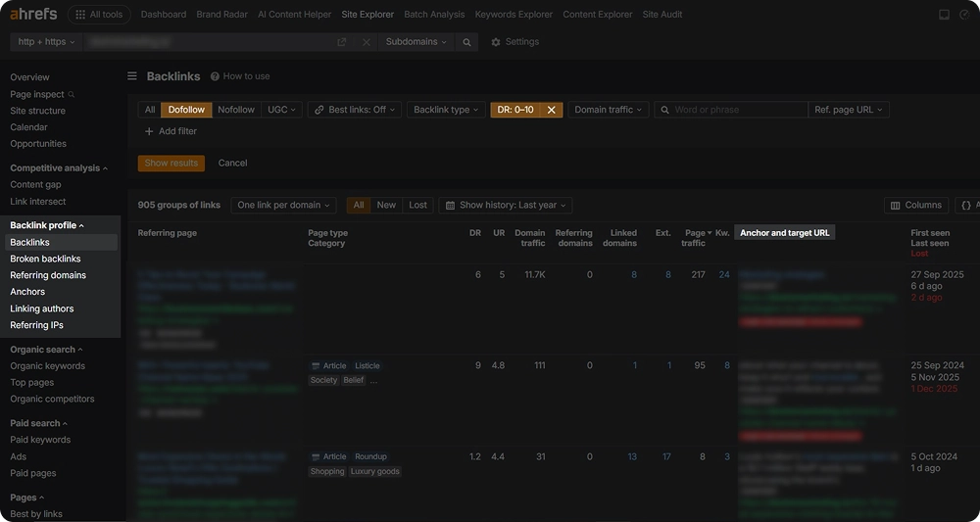The image size is (980, 522).
Task: Click the search magnifier button
Action: coord(466,42)
